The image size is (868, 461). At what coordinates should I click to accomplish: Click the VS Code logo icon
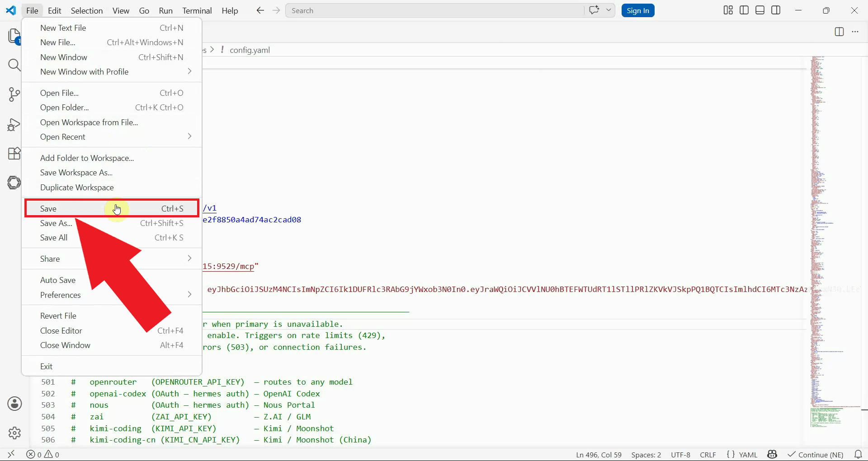[x=11, y=10]
